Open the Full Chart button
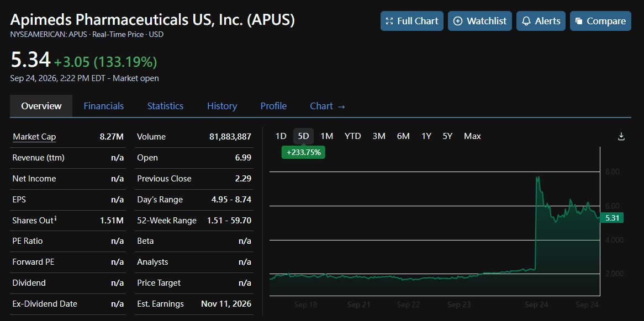Screen dimensions: 644x321 [412, 21]
